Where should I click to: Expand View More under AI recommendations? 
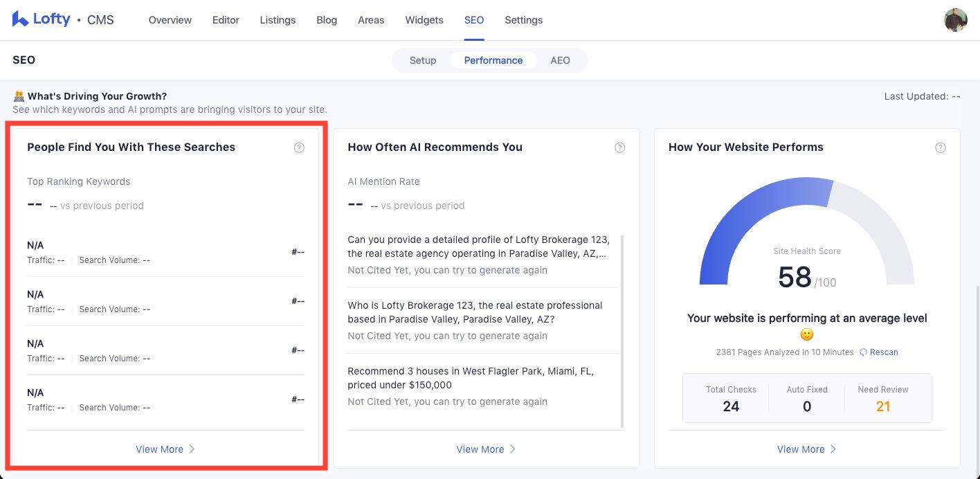click(485, 449)
